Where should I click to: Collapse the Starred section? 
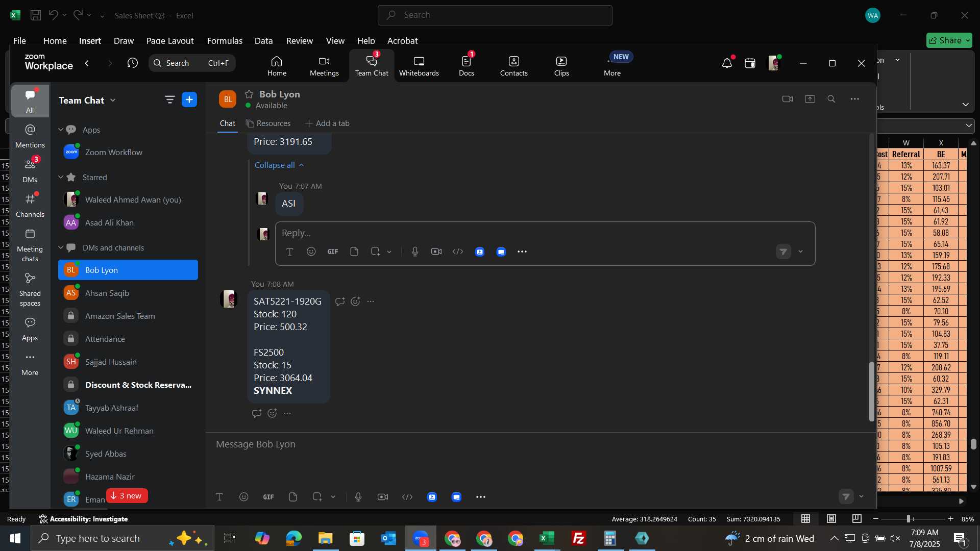60,177
